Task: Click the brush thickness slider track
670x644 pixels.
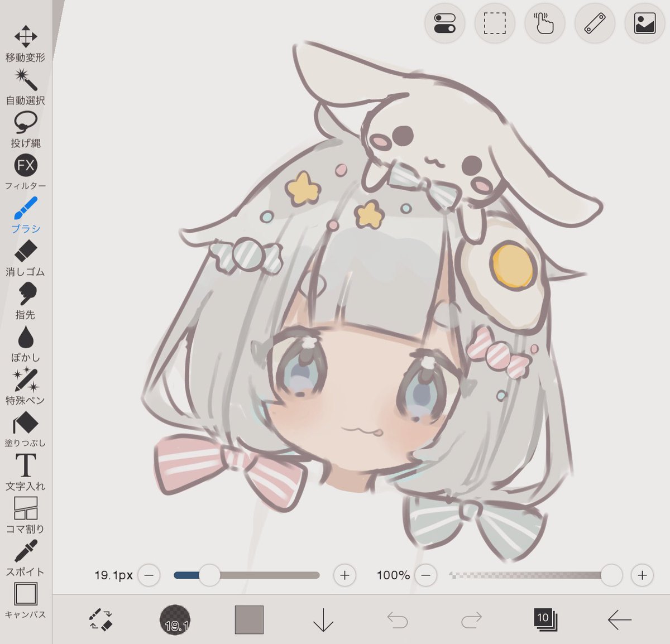Action: (x=247, y=575)
